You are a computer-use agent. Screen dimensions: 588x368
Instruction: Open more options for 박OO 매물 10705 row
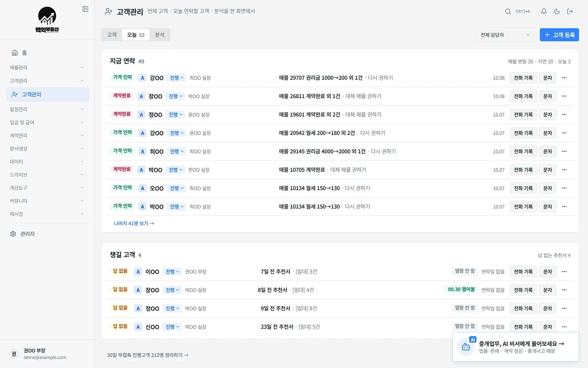click(x=564, y=170)
